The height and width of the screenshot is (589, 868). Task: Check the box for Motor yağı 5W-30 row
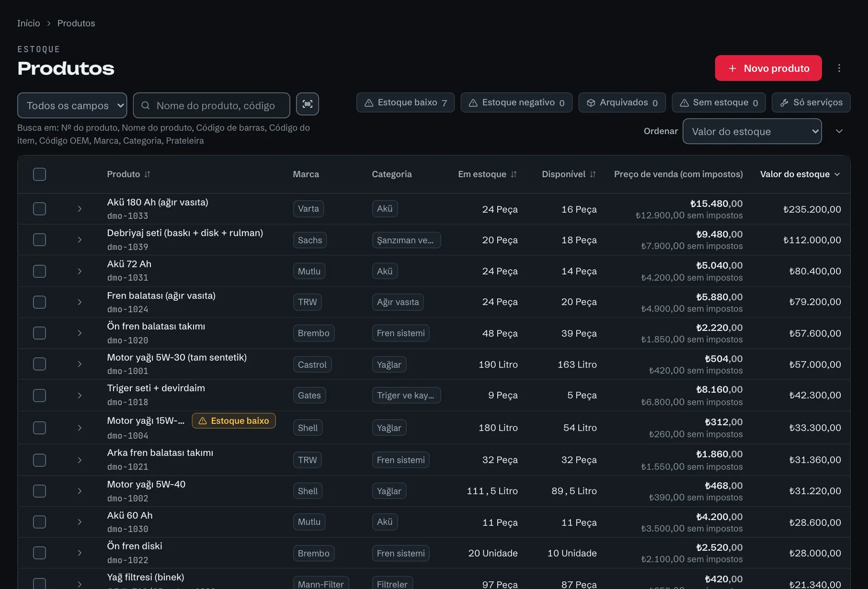click(x=39, y=364)
